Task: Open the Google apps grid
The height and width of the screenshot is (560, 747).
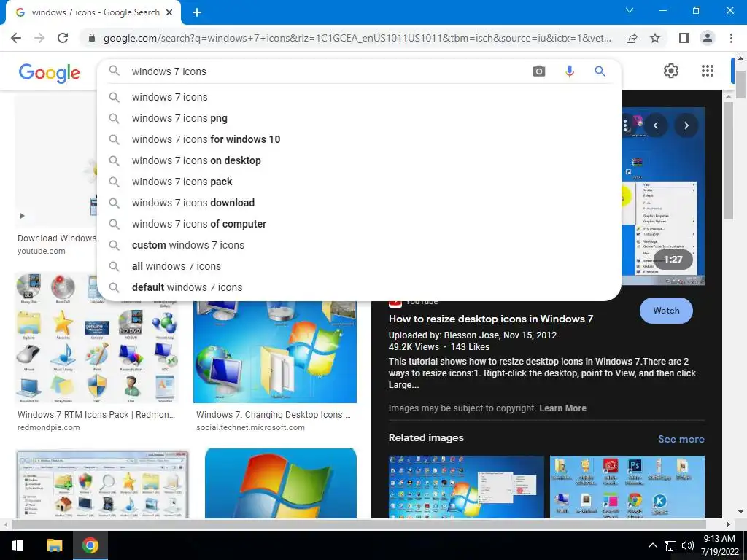Action: [x=708, y=71]
